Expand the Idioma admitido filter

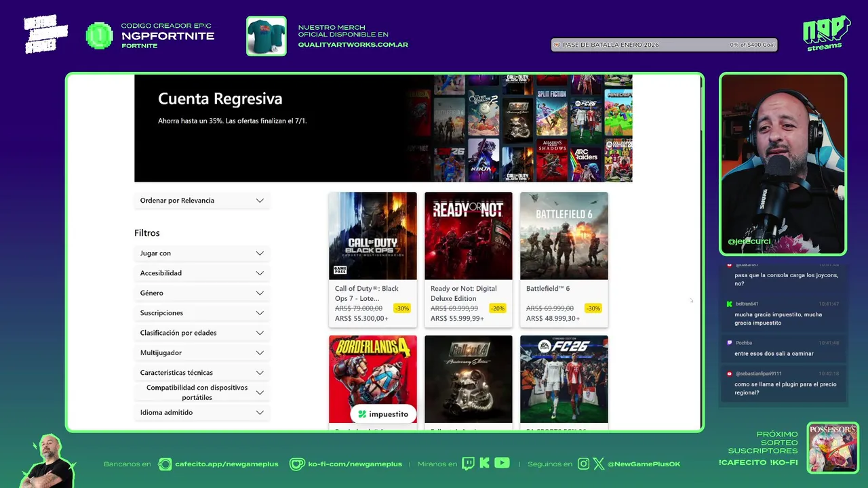[x=202, y=413]
